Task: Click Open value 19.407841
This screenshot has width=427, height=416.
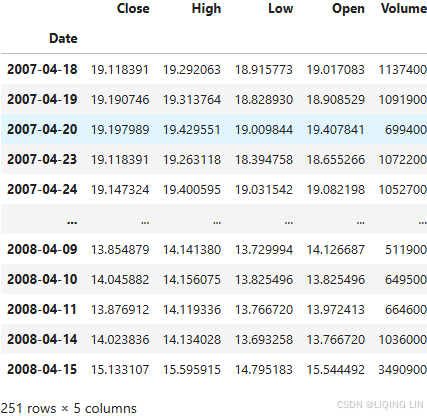Action: (x=336, y=130)
